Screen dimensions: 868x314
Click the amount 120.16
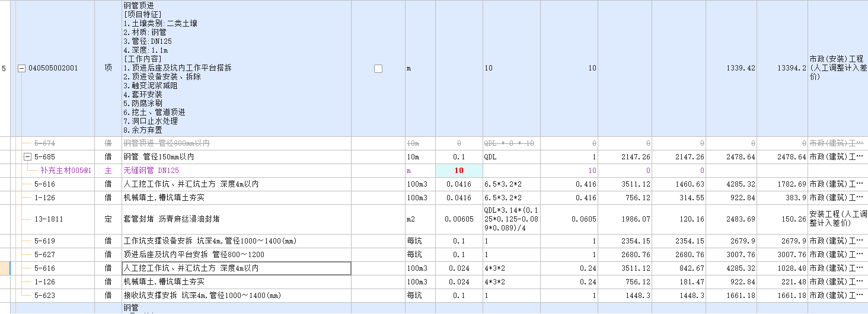click(x=692, y=219)
